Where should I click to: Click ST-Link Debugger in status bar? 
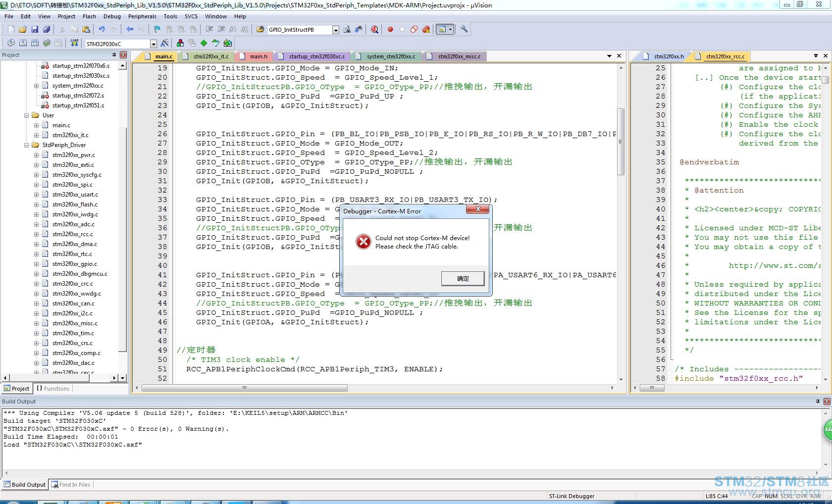click(572, 496)
